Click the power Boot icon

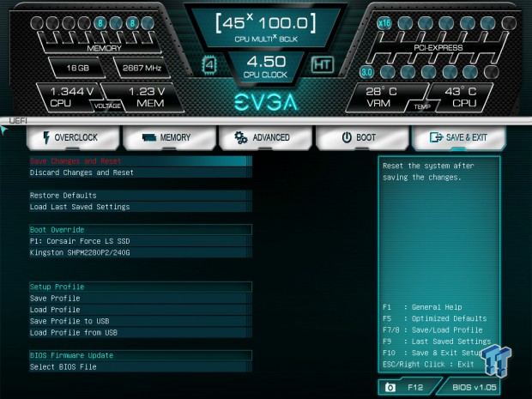coord(347,137)
